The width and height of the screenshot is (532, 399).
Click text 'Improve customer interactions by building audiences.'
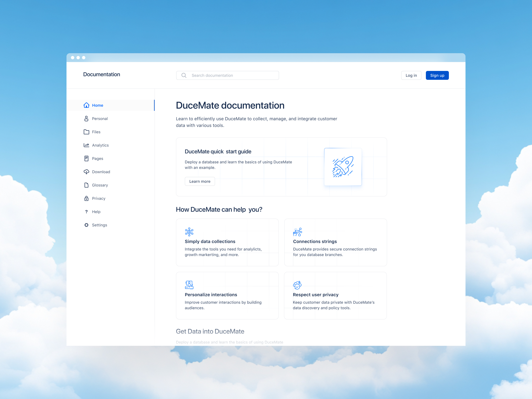pos(223,305)
